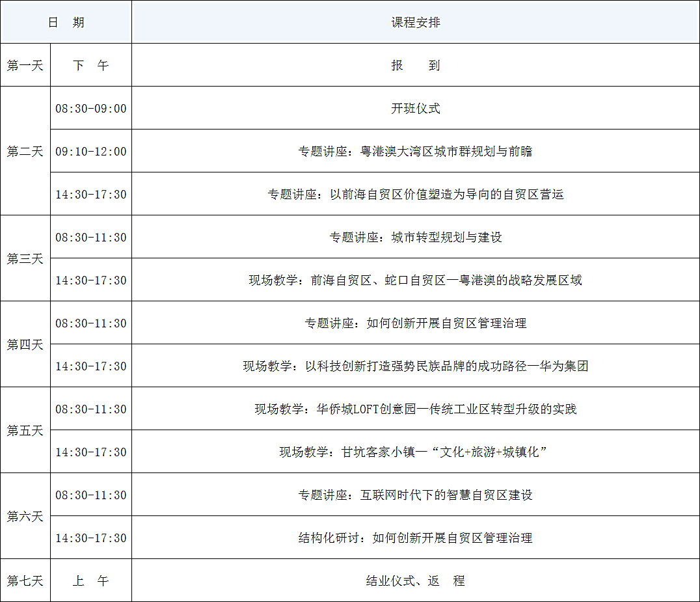Select 专题讲座:如何创新开展自贸区管理治理 cell
This screenshot has width=700, height=602.
tap(416, 322)
